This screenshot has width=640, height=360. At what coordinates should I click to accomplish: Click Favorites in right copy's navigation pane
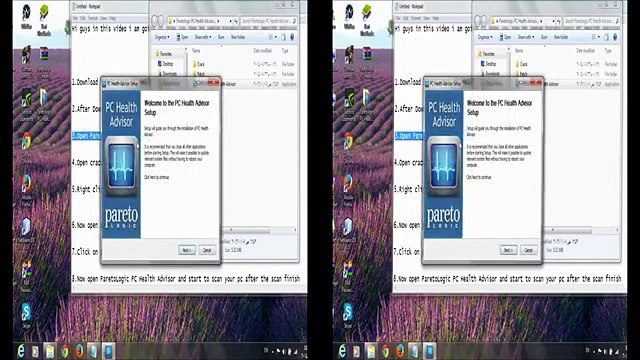pyautogui.click(x=487, y=54)
